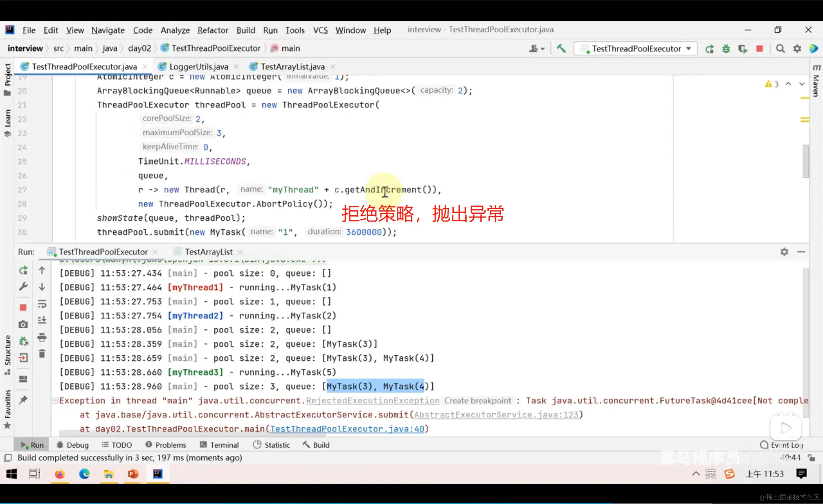The width and height of the screenshot is (823, 504).
Task: Open the user account dropdown arrow
Action: click(543, 49)
